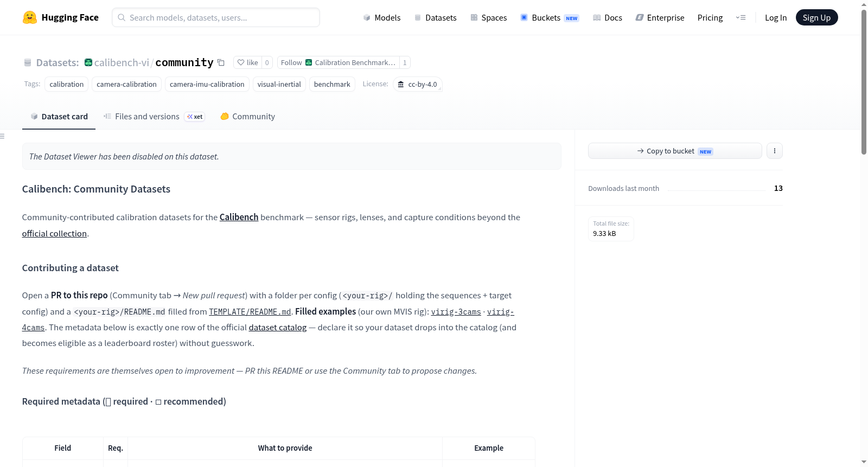
Task: Expand the navigation overflow menu
Action: tap(741, 17)
